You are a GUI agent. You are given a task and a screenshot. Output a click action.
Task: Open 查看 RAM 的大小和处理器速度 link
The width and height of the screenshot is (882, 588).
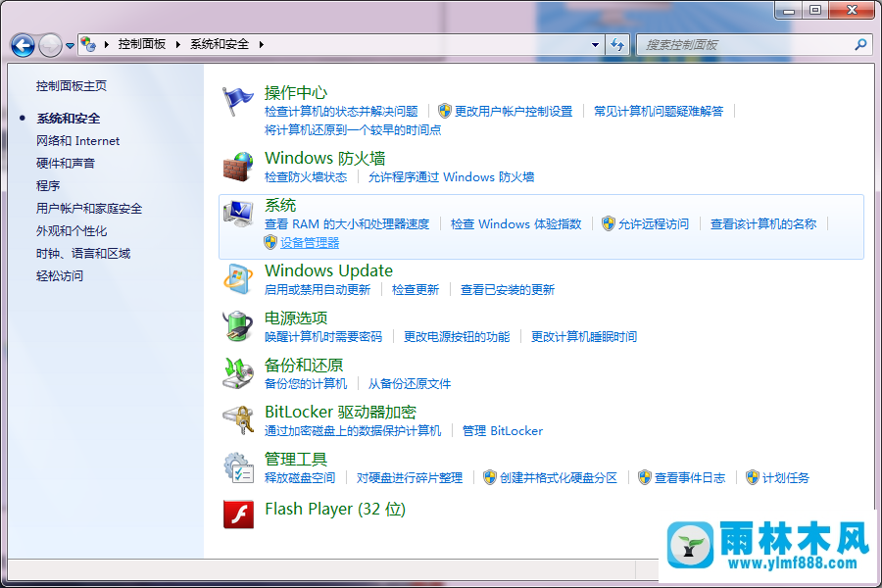[347, 224]
